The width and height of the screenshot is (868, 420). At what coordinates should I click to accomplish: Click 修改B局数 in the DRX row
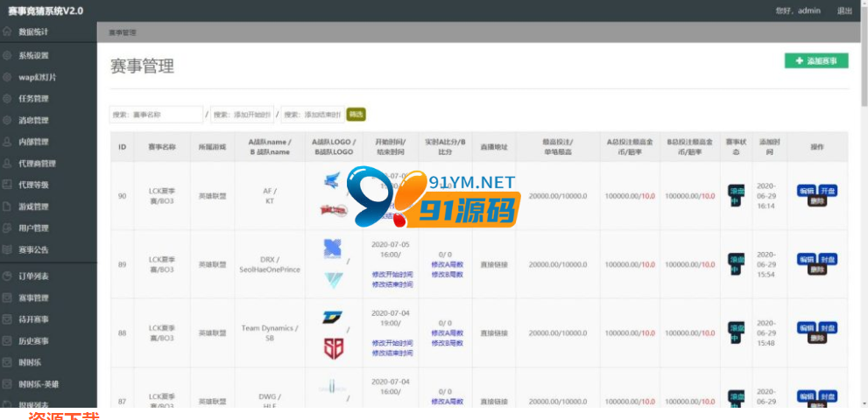coord(447,275)
